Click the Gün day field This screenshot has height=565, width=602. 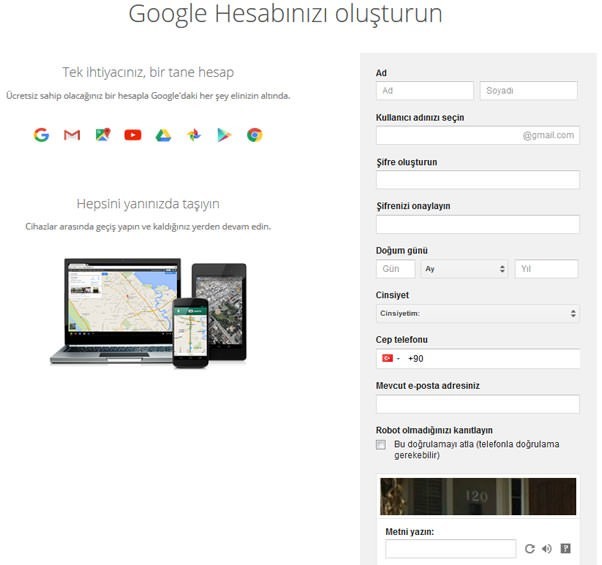[x=395, y=269]
